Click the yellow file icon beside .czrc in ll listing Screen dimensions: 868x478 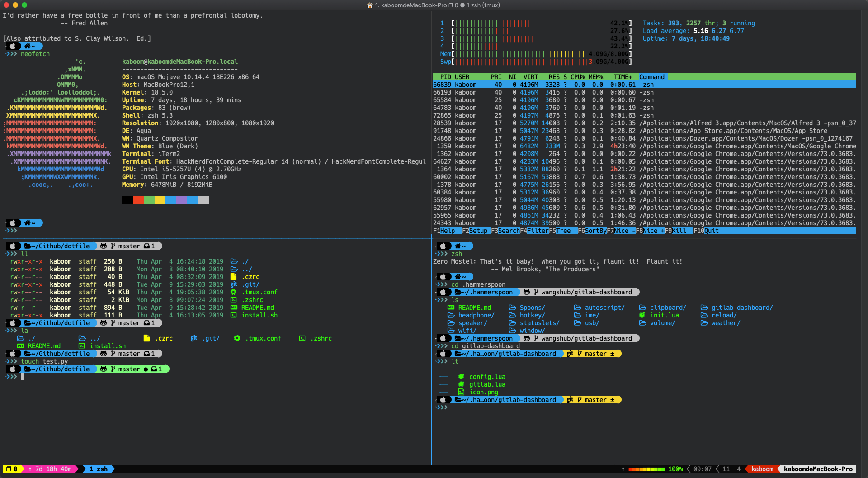coord(234,277)
